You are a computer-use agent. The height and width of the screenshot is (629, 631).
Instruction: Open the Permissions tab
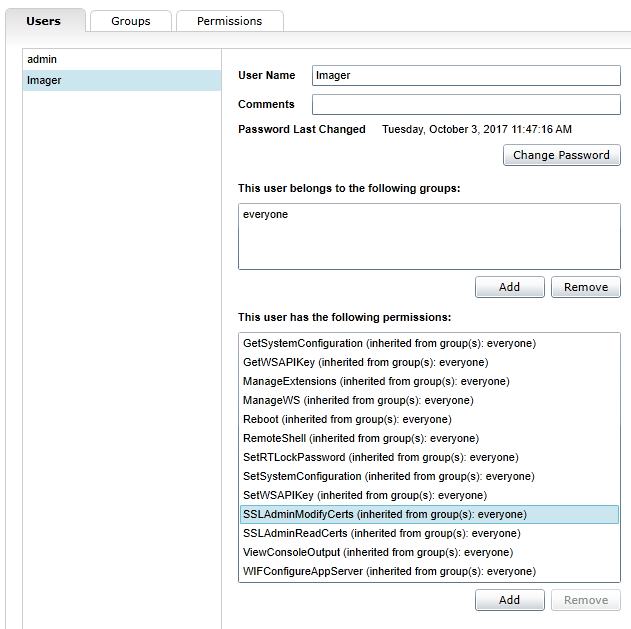point(229,21)
